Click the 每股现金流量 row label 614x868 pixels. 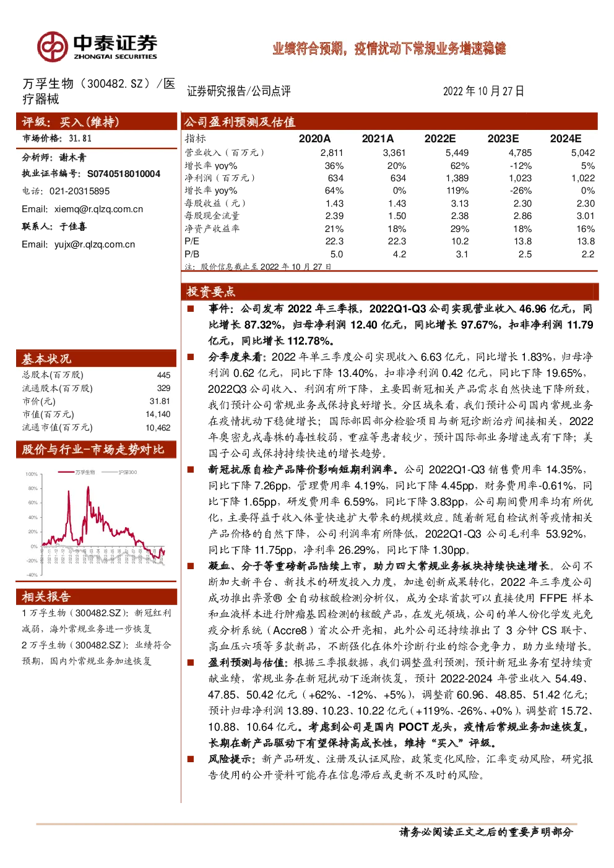point(212,216)
